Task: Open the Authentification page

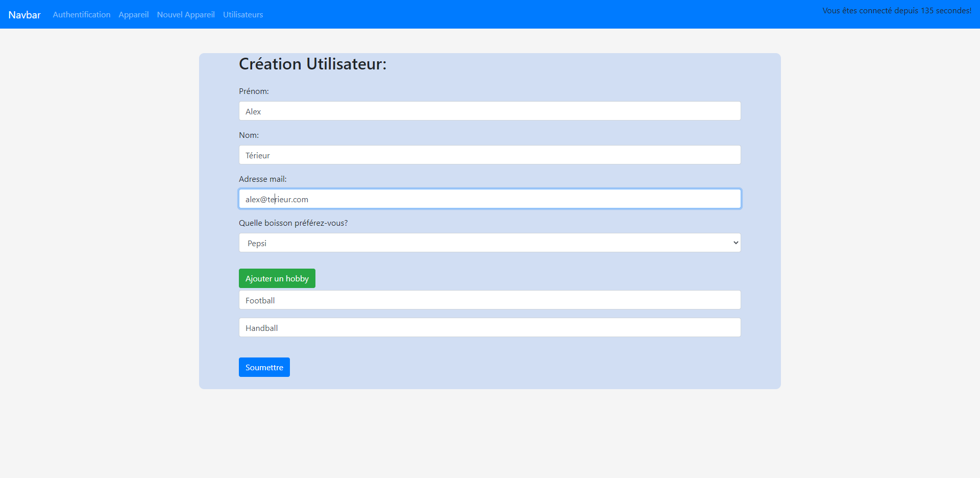Action: [x=82, y=15]
